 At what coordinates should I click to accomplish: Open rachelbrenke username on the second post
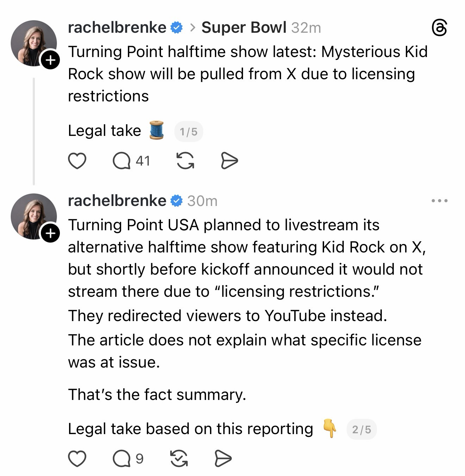117,201
